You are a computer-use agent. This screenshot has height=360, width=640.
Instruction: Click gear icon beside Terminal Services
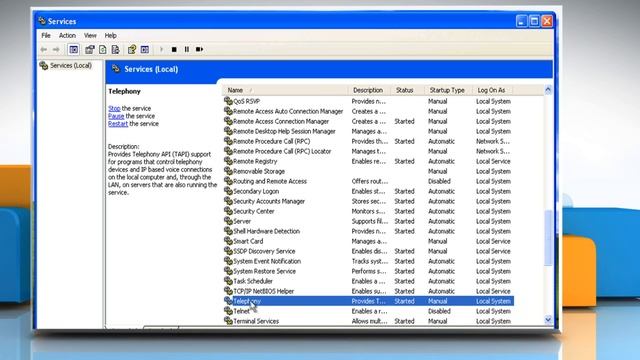click(x=228, y=321)
